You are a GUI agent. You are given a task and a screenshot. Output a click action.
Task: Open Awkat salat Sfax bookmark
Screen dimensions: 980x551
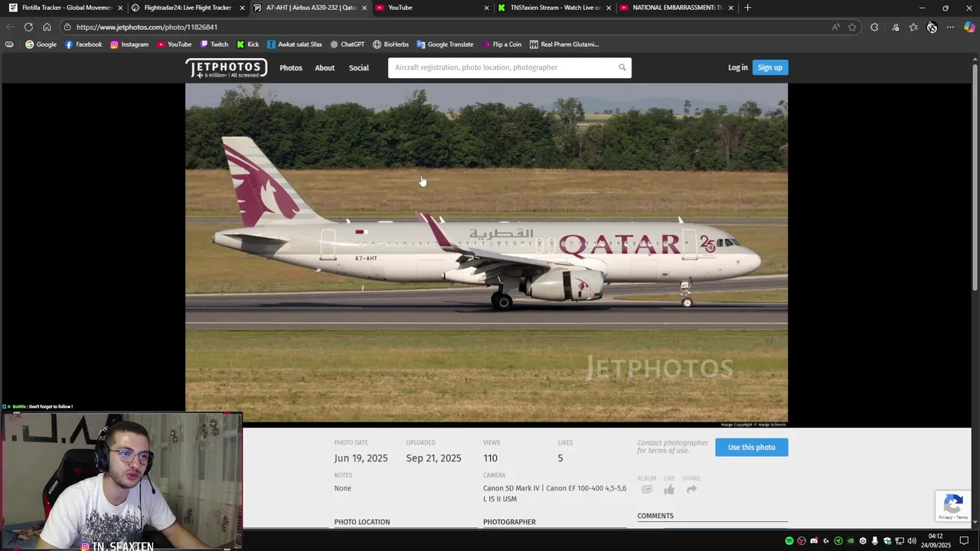tap(294, 44)
